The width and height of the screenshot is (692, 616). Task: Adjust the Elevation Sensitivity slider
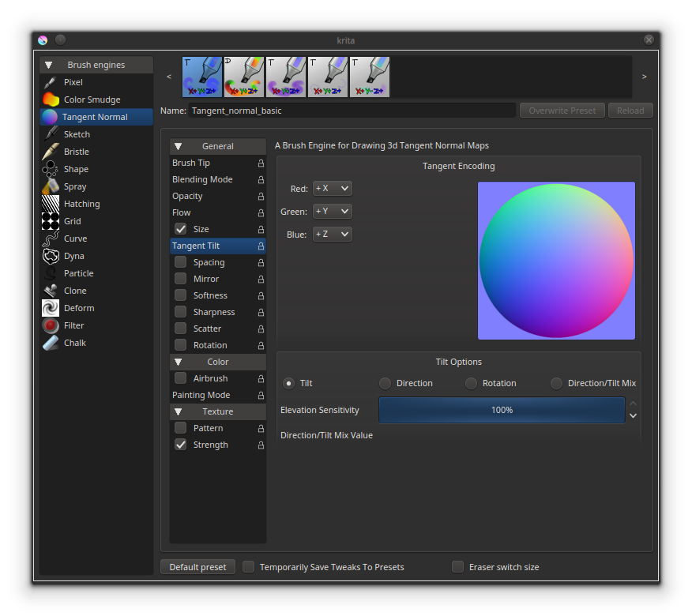coord(502,411)
